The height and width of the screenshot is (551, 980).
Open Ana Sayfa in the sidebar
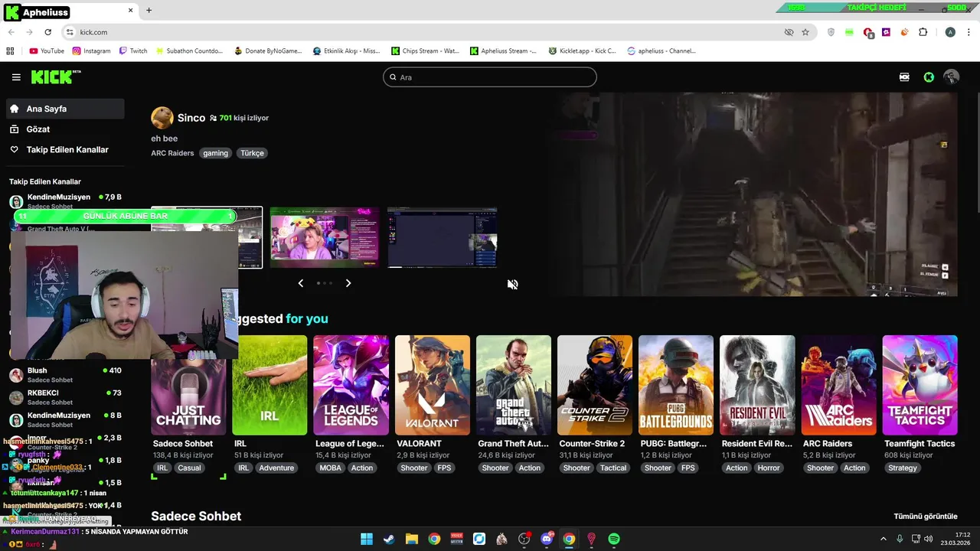coord(65,109)
